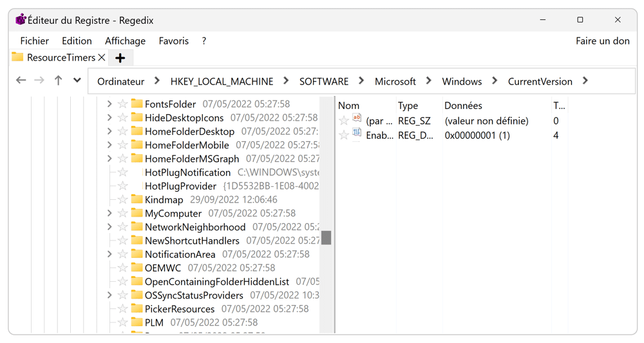Image resolution: width=644 pixels, height=343 pixels.
Task: Click Microsoft in the address path
Action: (x=395, y=81)
